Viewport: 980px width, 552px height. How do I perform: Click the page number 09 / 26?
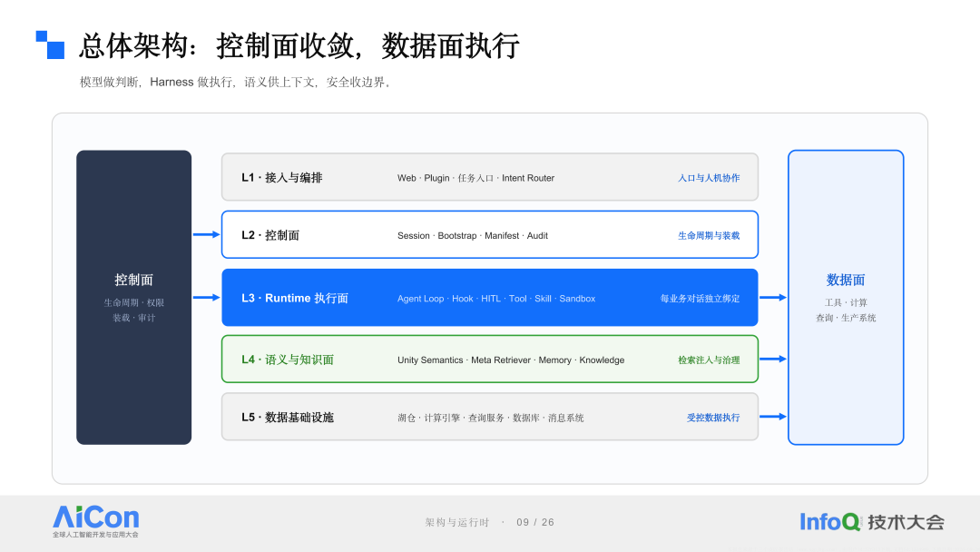(535, 522)
